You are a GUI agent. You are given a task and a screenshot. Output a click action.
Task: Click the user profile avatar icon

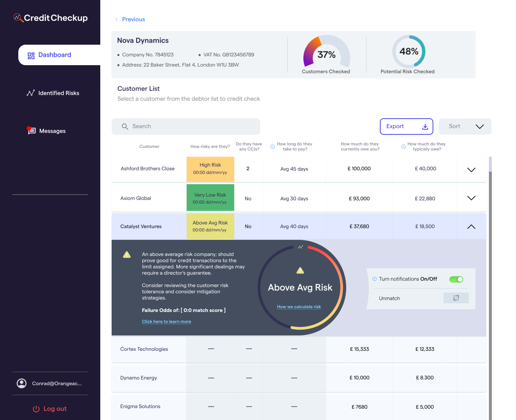point(22,383)
